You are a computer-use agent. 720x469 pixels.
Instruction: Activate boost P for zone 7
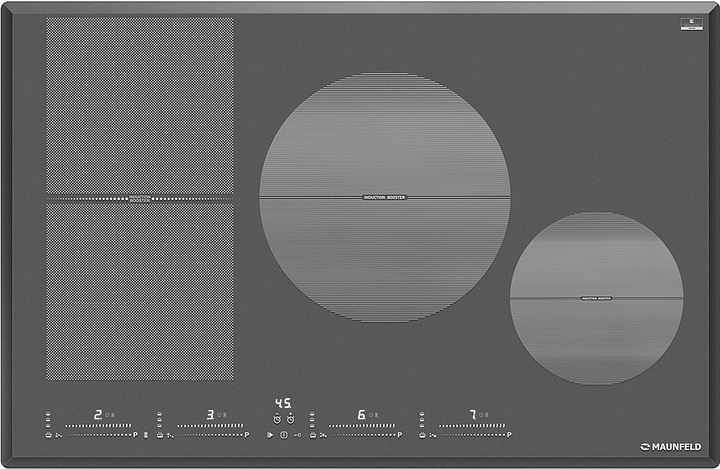click(x=508, y=435)
